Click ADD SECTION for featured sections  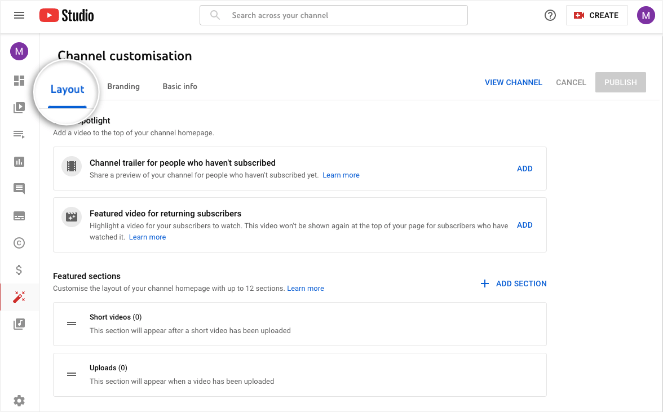click(514, 284)
